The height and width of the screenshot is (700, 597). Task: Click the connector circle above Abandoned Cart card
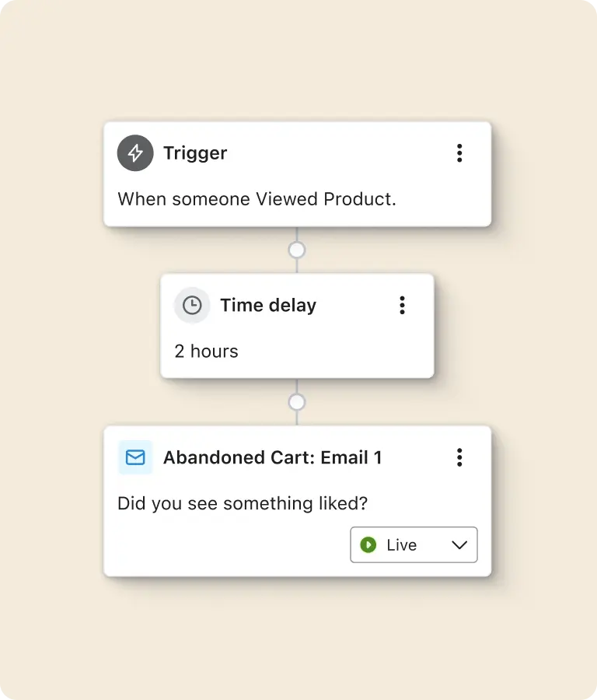pyautogui.click(x=297, y=401)
